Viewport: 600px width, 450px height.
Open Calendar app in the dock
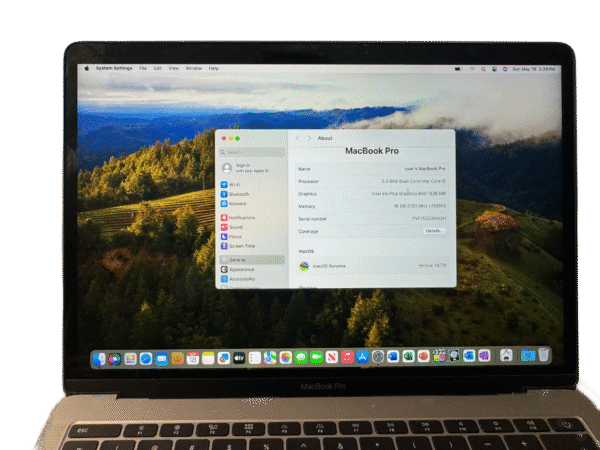(x=192, y=359)
